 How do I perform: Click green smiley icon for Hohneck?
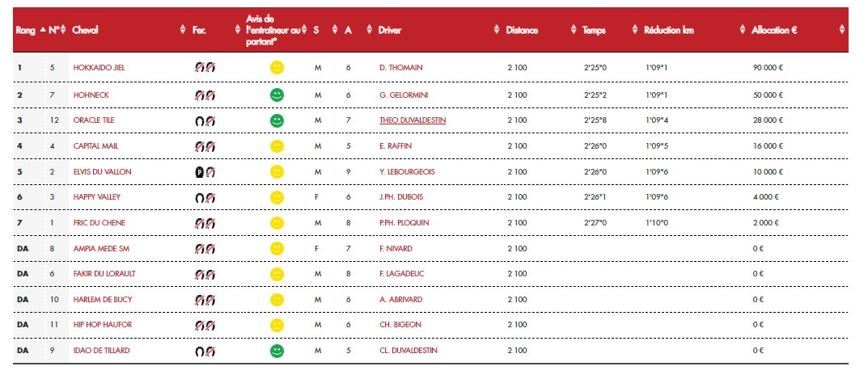277,95
